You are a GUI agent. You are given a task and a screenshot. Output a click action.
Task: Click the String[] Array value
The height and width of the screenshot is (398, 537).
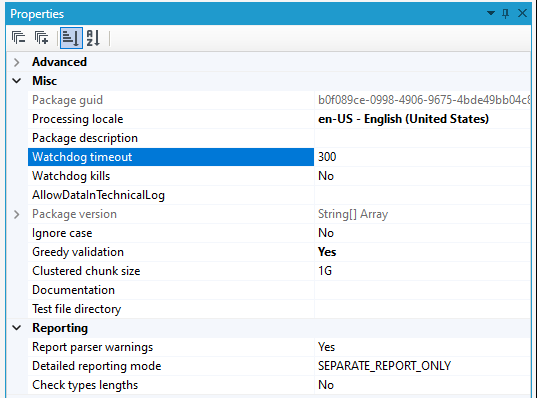[353, 214]
